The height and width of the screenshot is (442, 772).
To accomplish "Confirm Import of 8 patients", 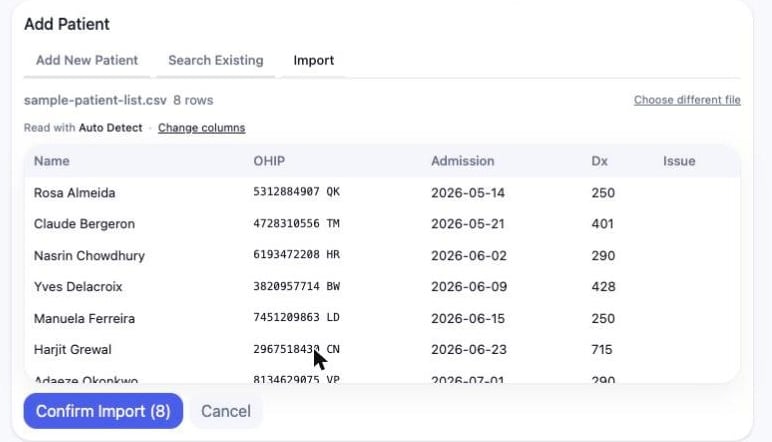I will [x=103, y=411].
